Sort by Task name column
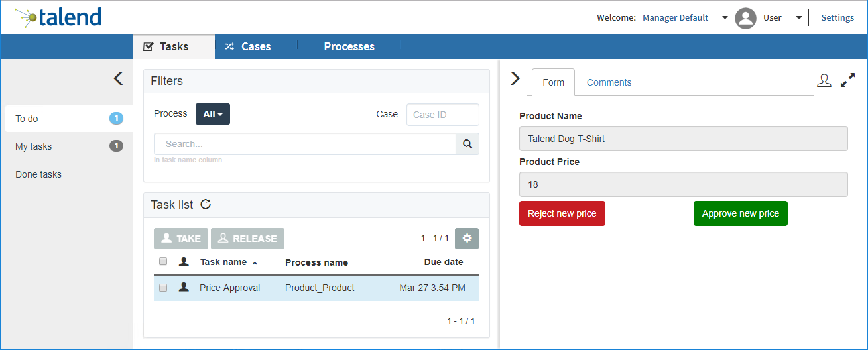This screenshot has height=350, width=868. coord(223,262)
